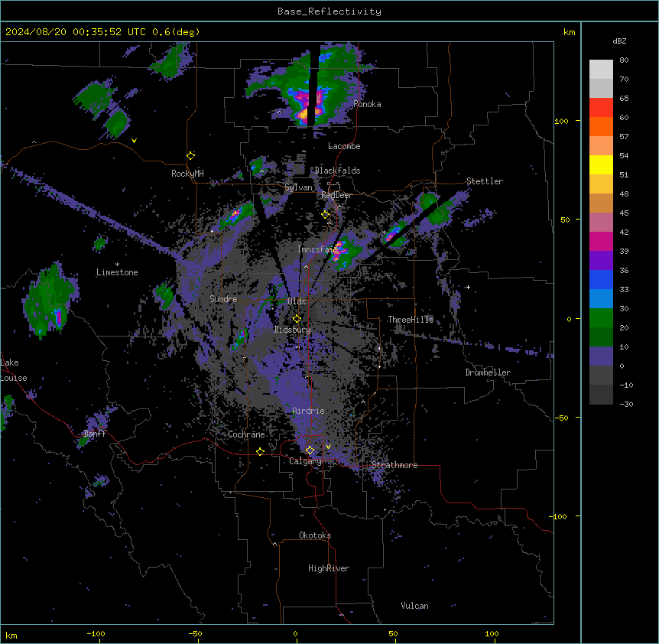Click the yellow V marker right of Calgary diamond

(x=328, y=447)
